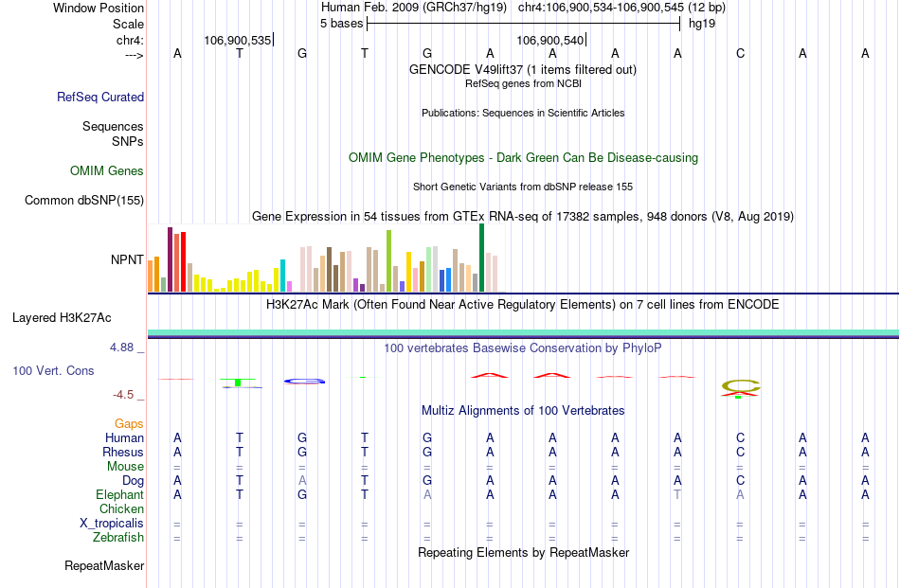Click RefSeq genes from NCBI title
Image resolution: width=900 pixels, height=588 pixels.
point(523,83)
